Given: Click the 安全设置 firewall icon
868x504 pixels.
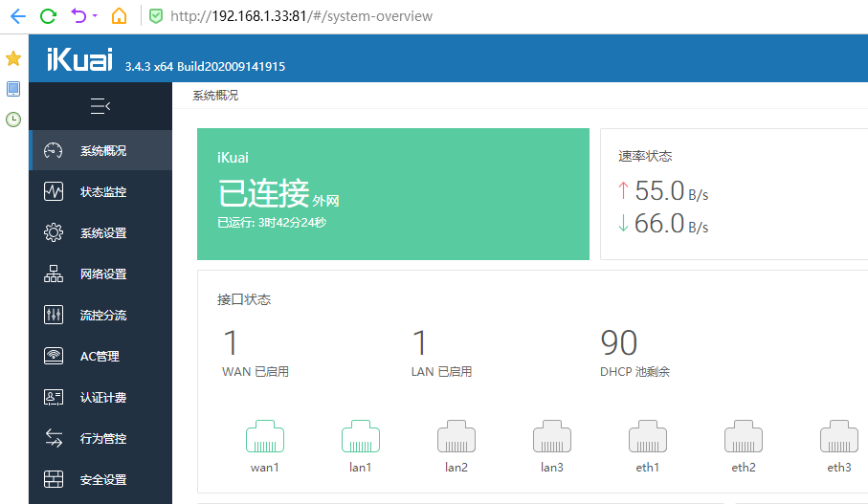Looking at the screenshot, I should [54, 479].
